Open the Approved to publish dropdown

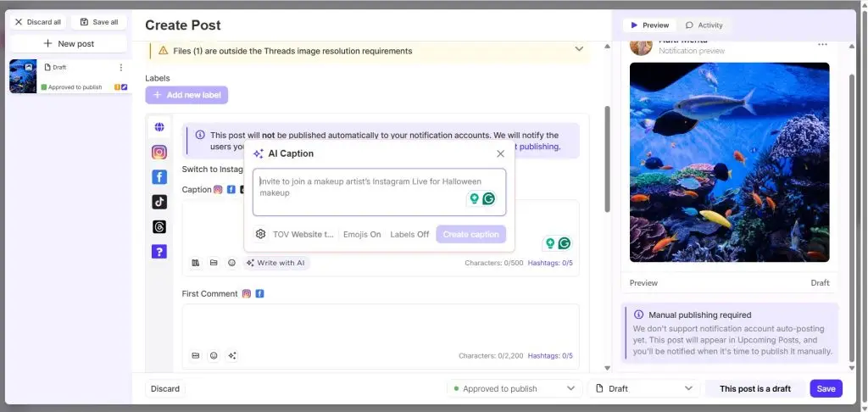pos(515,389)
